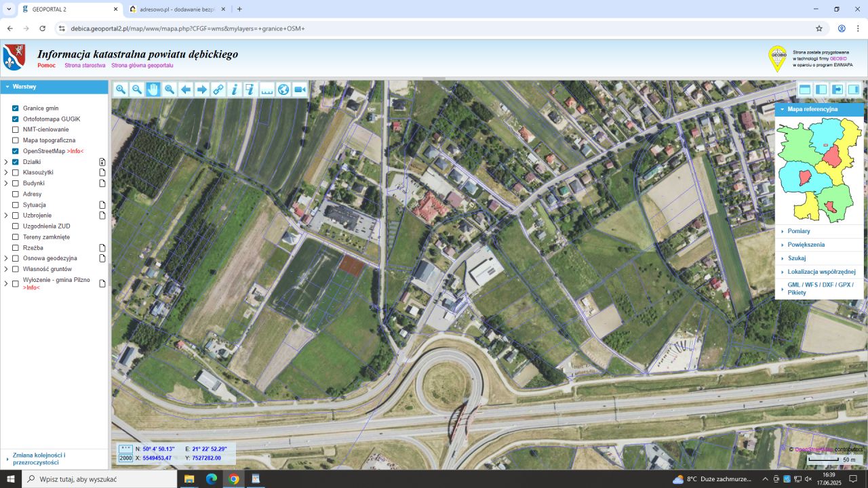Click the zoom out magnifier tool
868x488 pixels.
pos(137,89)
